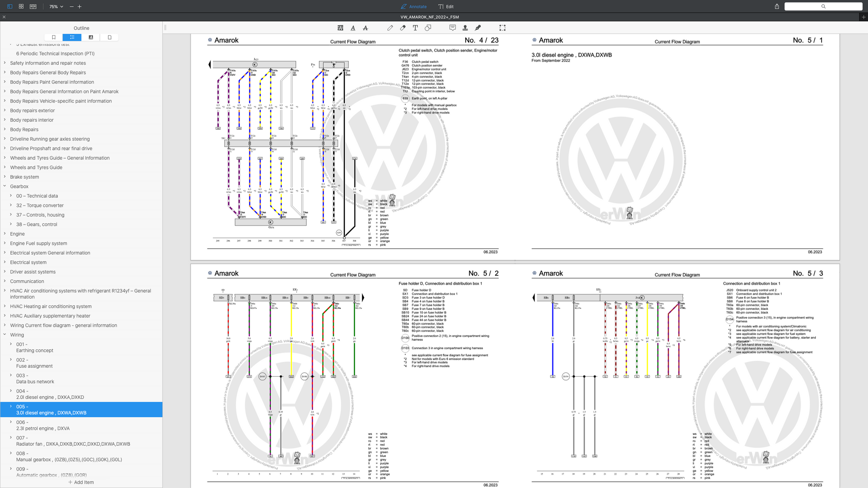Open 007 - Radiator fan entry

(73, 441)
